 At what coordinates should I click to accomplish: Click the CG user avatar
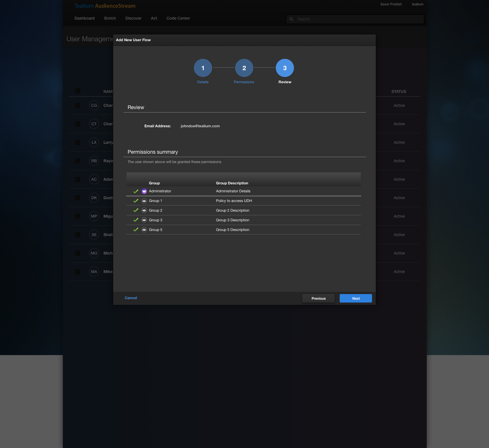point(94,105)
